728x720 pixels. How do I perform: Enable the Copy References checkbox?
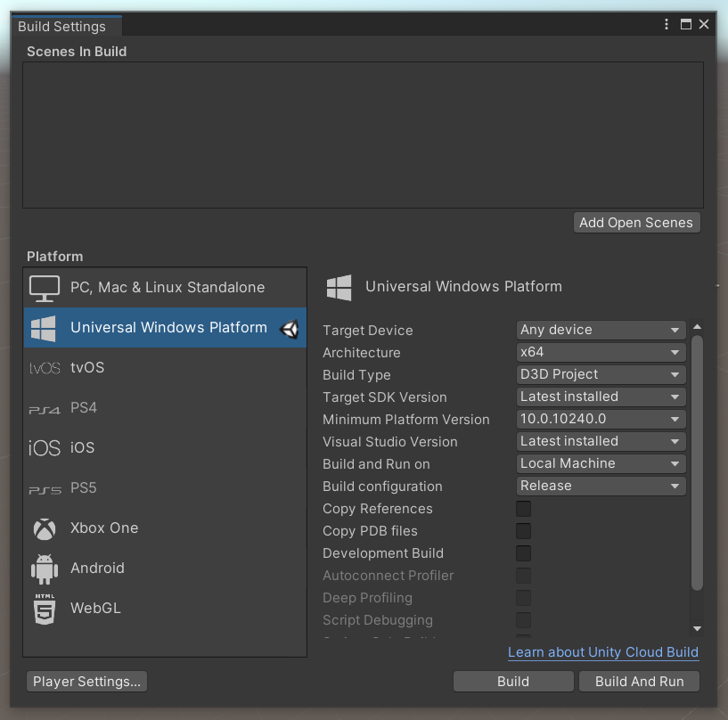click(523, 509)
